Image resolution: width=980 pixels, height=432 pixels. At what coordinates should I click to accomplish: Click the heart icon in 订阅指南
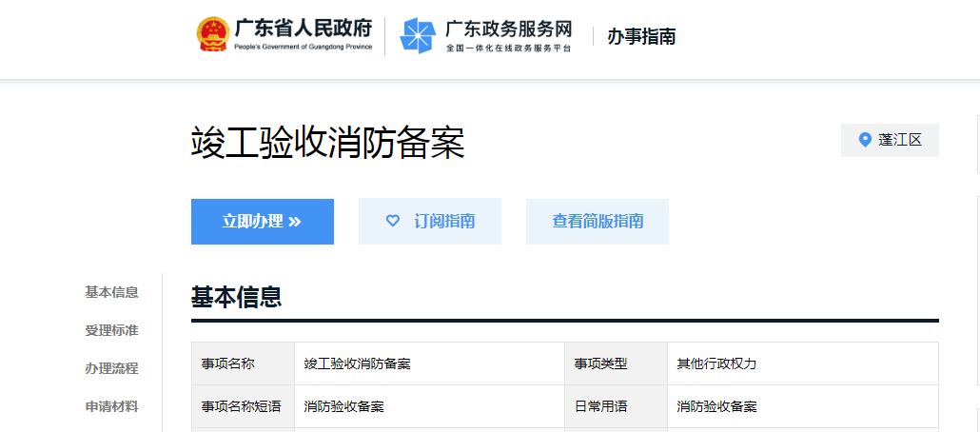[x=393, y=222]
